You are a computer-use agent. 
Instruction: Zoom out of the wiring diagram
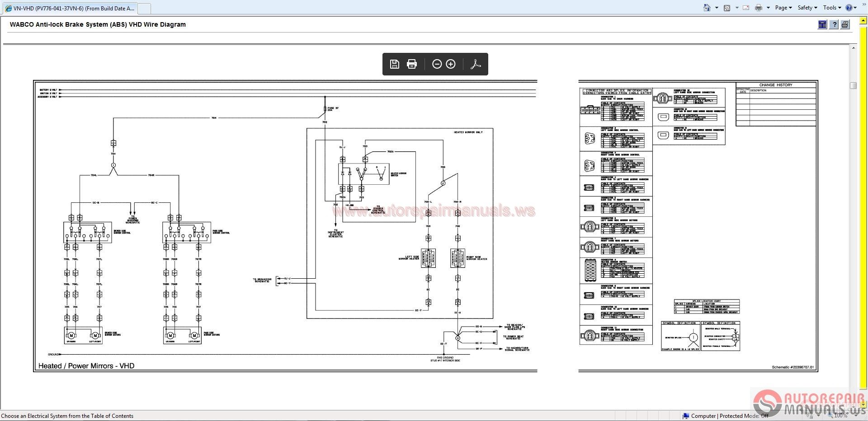coord(437,64)
